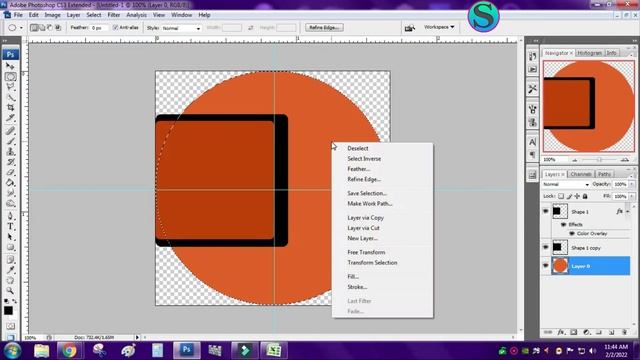Toggle the Anti-alias checkbox
The height and width of the screenshot is (360, 640).
click(x=116, y=27)
